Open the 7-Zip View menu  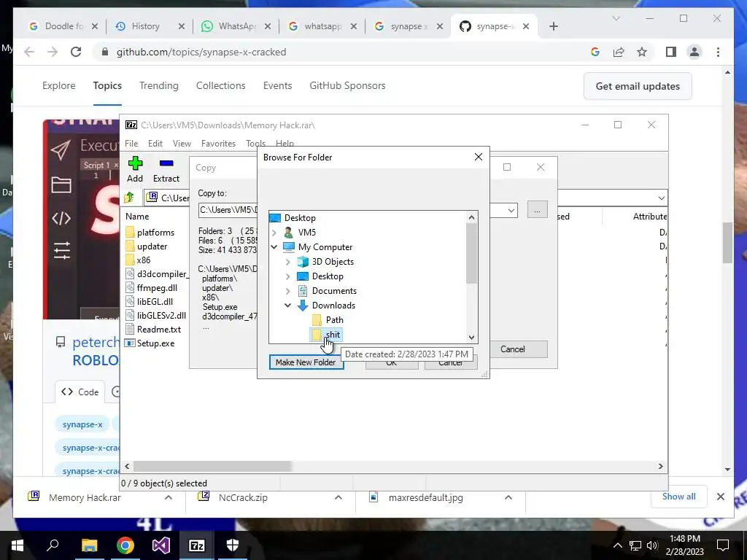coord(182,144)
